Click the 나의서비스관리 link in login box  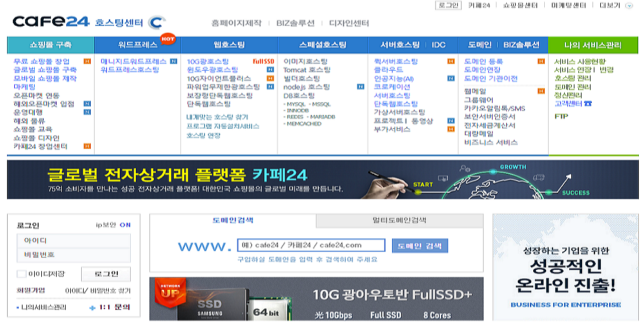click(x=44, y=307)
